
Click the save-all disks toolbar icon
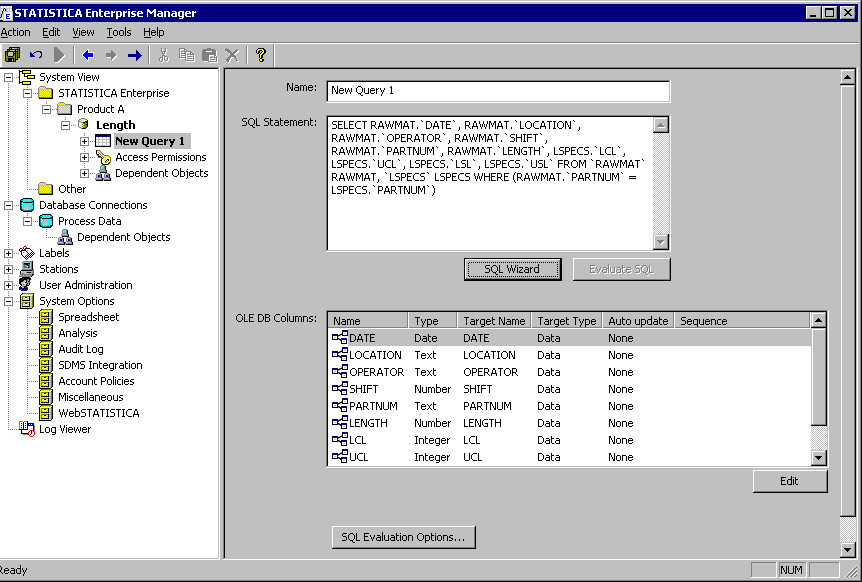[12, 55]
